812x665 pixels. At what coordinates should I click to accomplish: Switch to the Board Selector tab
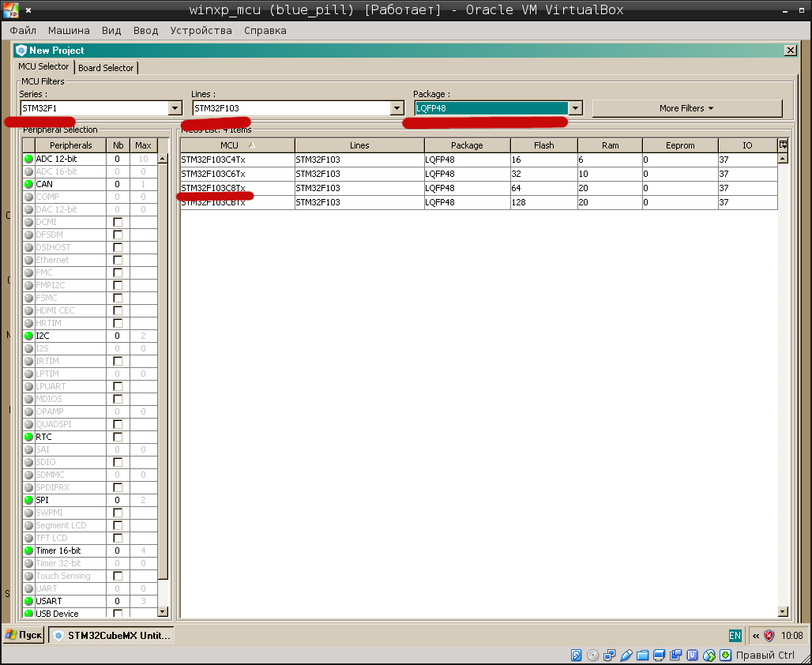tap(106, 68)
